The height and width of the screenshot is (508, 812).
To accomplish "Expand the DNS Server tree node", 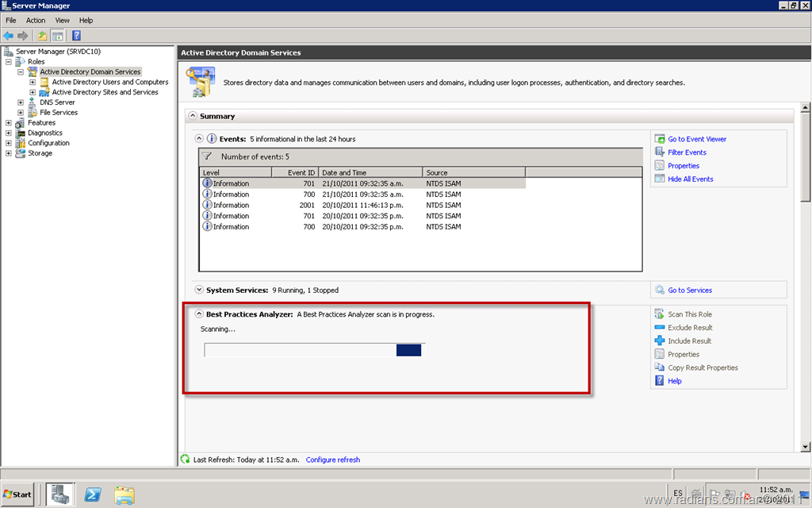I will [21, 102].
